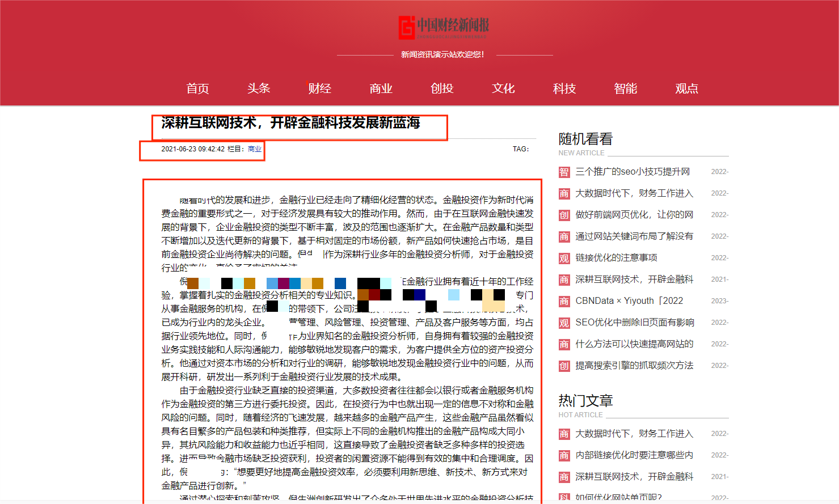Click the first paragraph of the article body
Viewport: 839px width, 504px height.
pos(347,234)
